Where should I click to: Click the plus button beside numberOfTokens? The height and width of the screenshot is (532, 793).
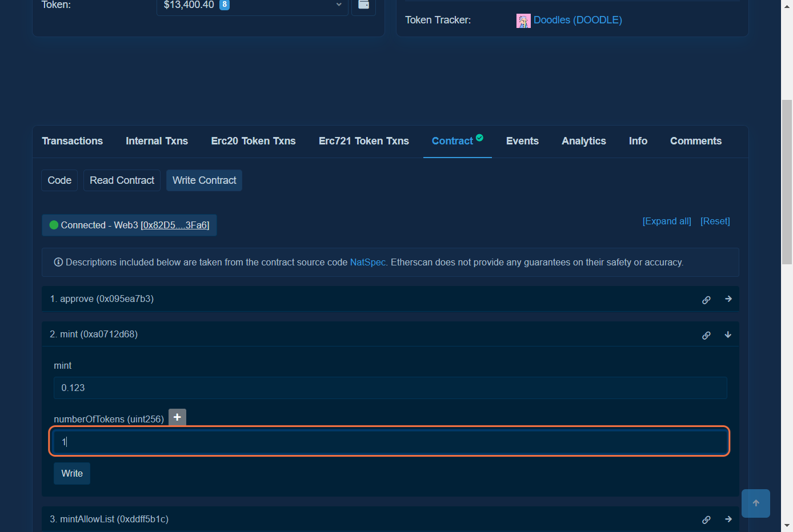point(177,417)
